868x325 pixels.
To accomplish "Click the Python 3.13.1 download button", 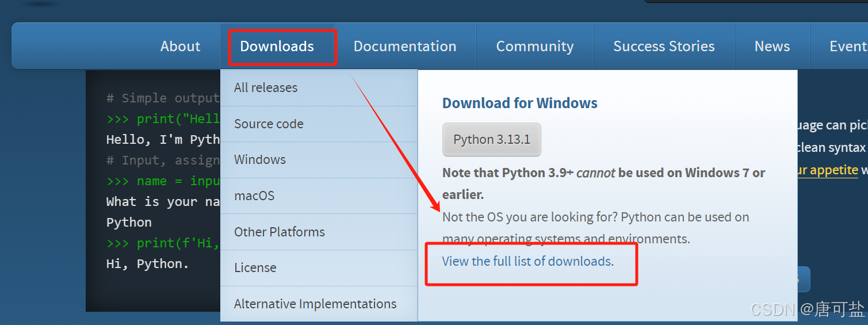I will tap(492, 139).
